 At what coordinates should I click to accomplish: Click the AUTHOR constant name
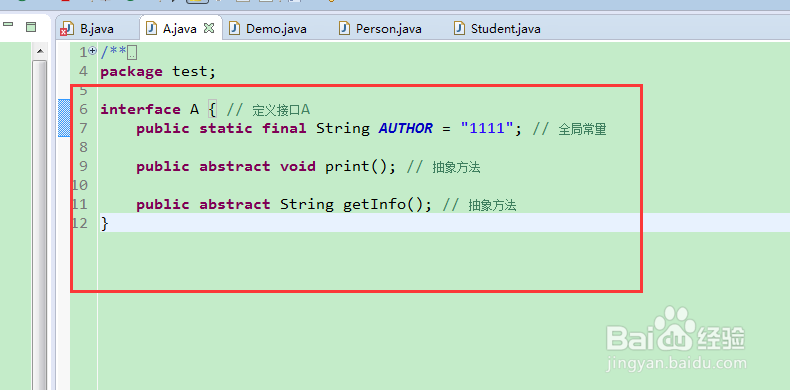[x=406, y=128]
